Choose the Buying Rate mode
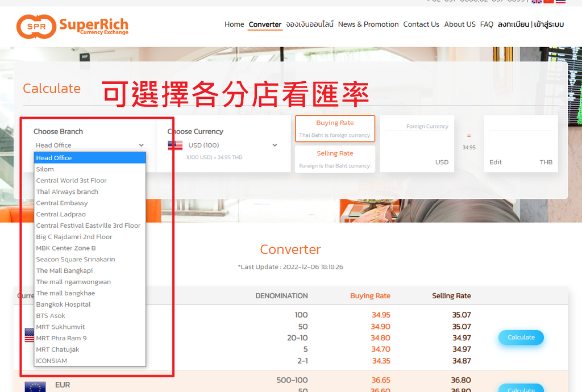The height and width of the screenshot is (392, 582). 335,129
